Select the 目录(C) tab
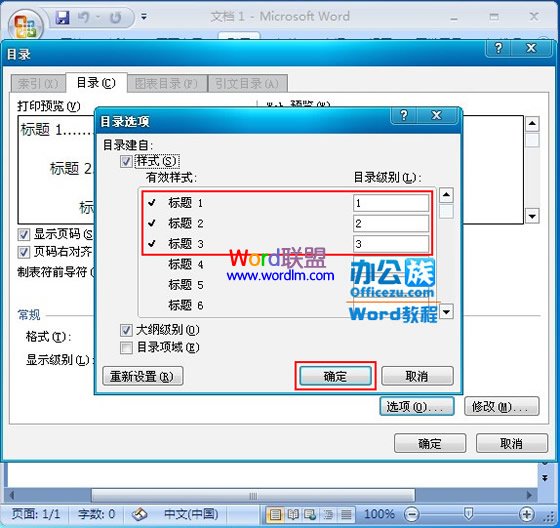 [x=96, y=83]
